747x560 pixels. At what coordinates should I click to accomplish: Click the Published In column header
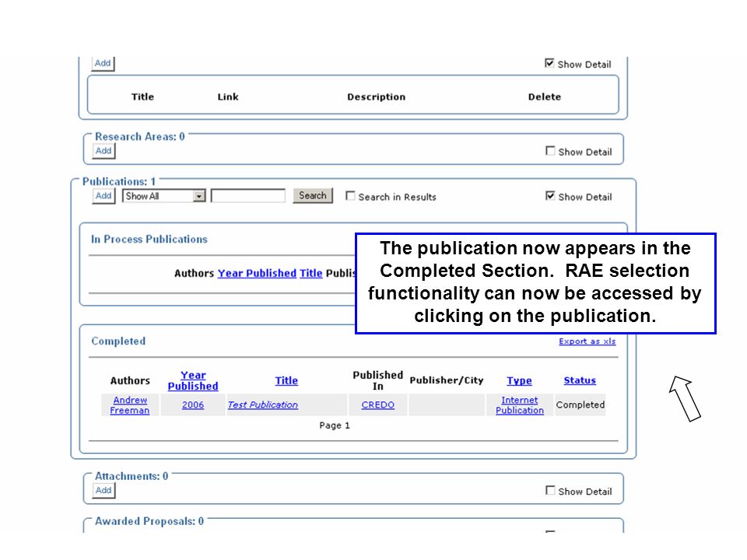pyautogui.click(x=378, y=380)
